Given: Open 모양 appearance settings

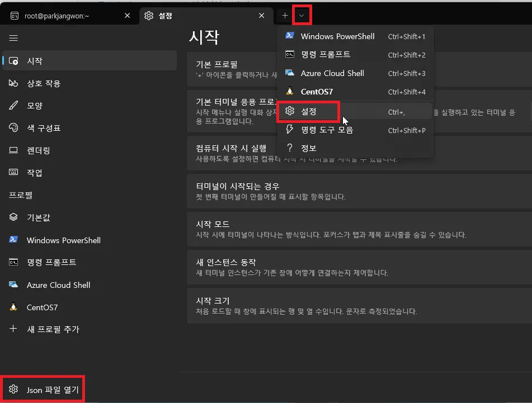Looking at the screenshot, I should [x=90, y=106].
